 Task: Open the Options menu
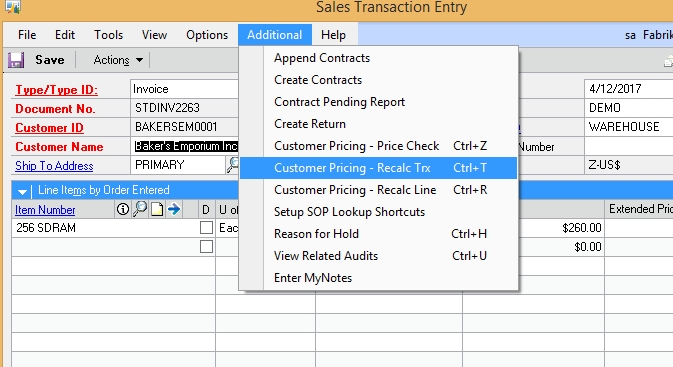207,35
